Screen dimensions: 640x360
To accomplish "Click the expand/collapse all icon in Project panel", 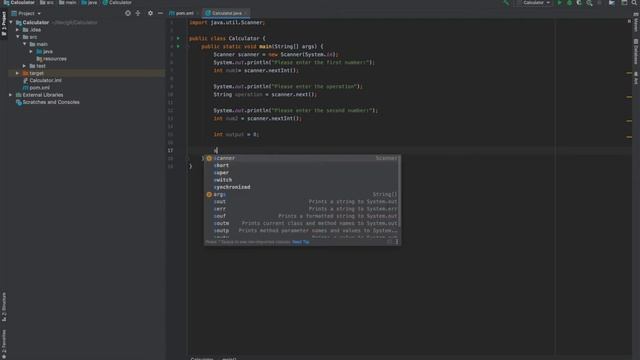I will (x=138, y=13).
